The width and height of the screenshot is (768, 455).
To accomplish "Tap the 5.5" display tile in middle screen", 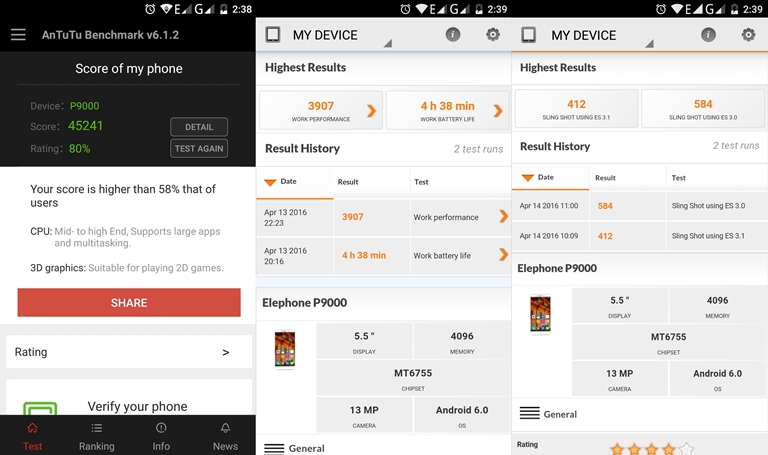I will pos(364,341).
